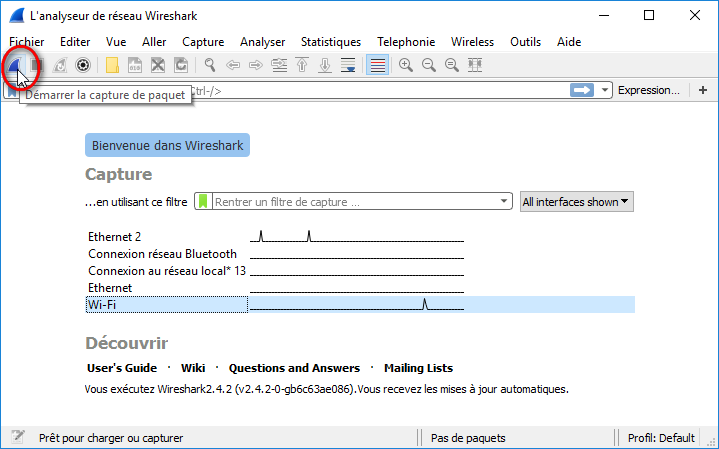The width and height of the screenshot is (719, 449).
Task: Start packet capture with the shark fin icon
Action: (15, 65)
